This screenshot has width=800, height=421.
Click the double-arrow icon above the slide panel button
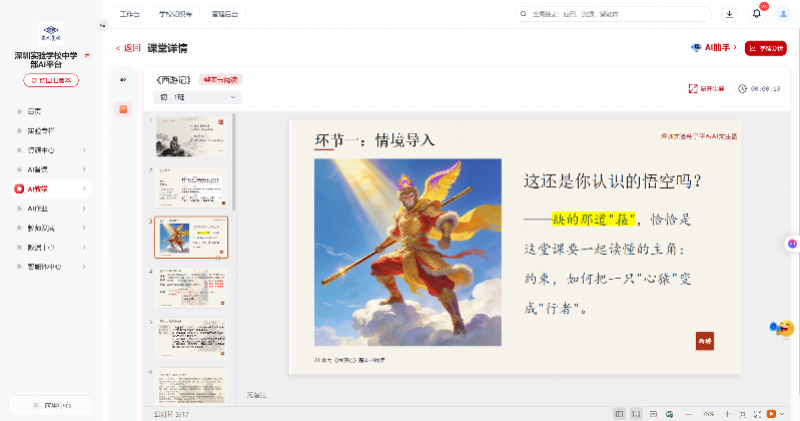[x=123, y=80]
